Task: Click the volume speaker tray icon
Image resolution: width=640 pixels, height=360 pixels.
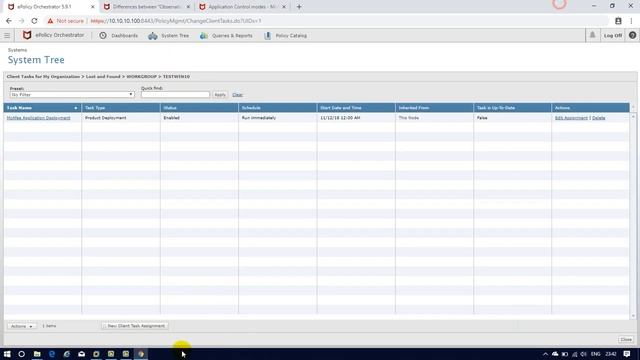Action: (x=584, y=354)
